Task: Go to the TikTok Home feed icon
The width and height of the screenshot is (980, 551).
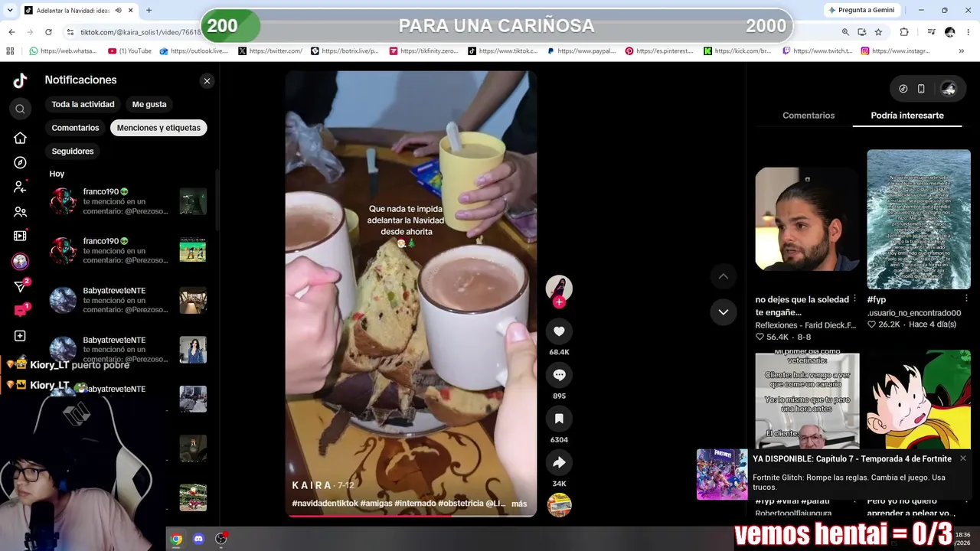Action: (x=20, y=138)
